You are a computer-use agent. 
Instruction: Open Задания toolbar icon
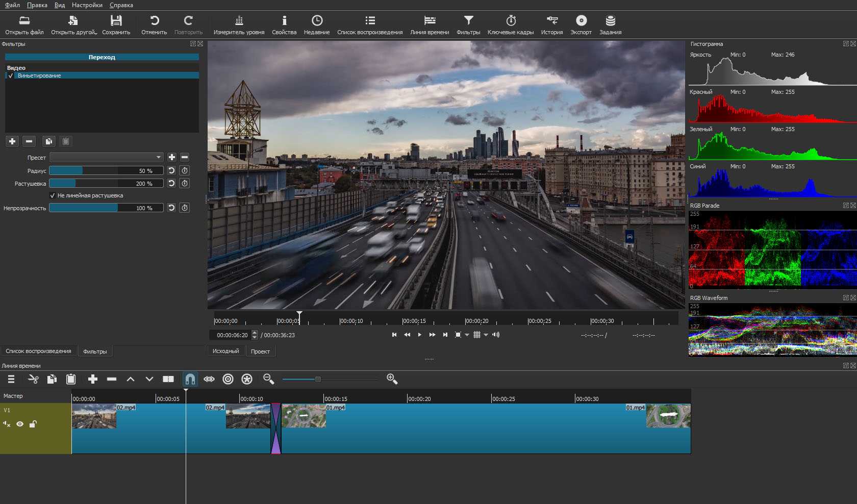(x=610, y=20)
